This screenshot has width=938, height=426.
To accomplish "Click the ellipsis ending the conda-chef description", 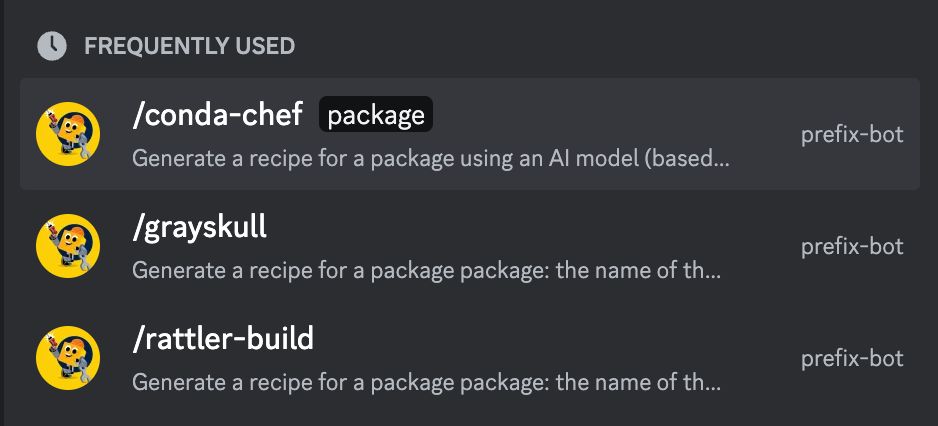I will pos(720,163).
